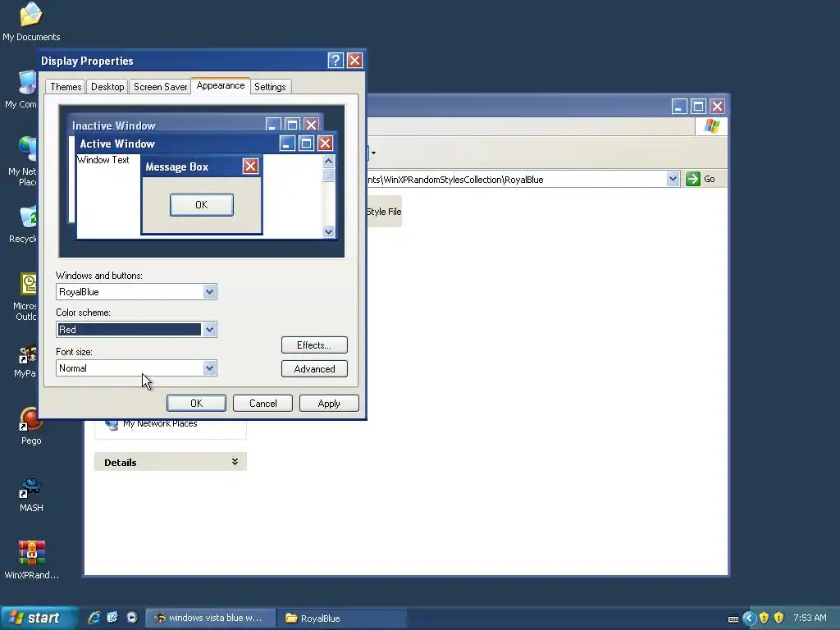Switch to windows vista blue taskbar item

point(210,618)
